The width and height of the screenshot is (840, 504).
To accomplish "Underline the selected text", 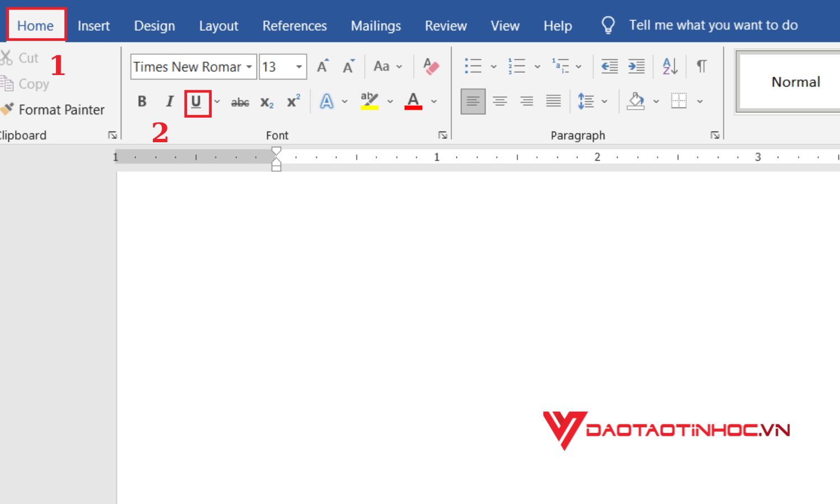I will click(x=197, y=101).
